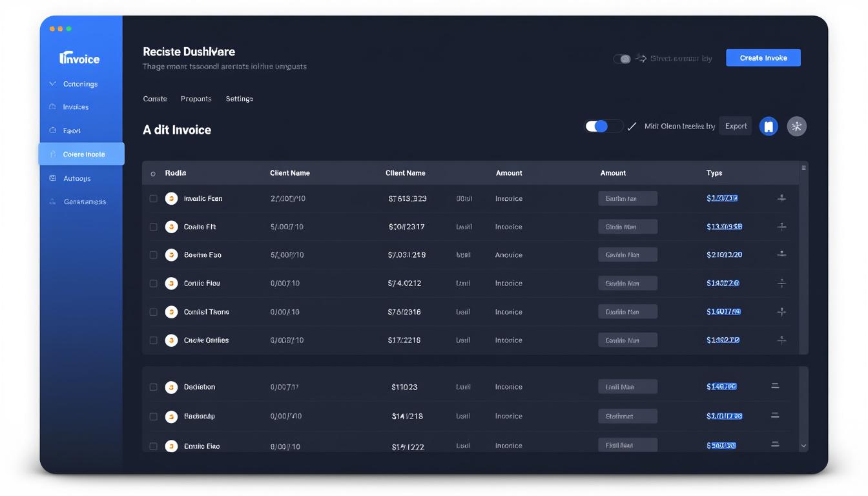Click the avatar icon of Comiiel Thone
The image size is (868, 496).
pyautogui.click(x=171, y=312)
